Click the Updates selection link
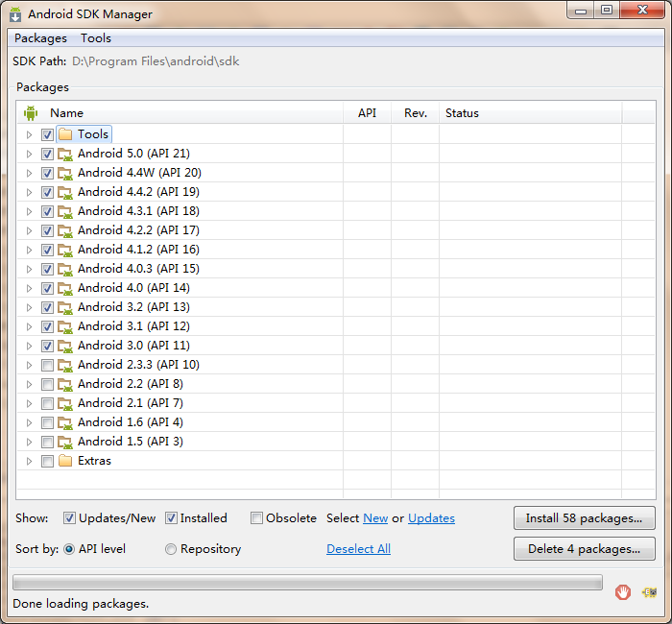The image size is (672, 624). click(x=431, y=518)
